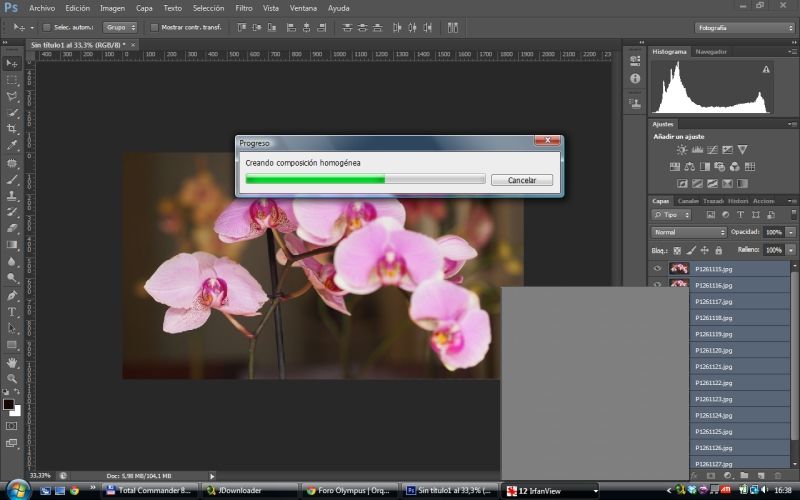Screen dimensions: 800x500
Task: Select the Quick Selection tool
Action: [12, 113]
